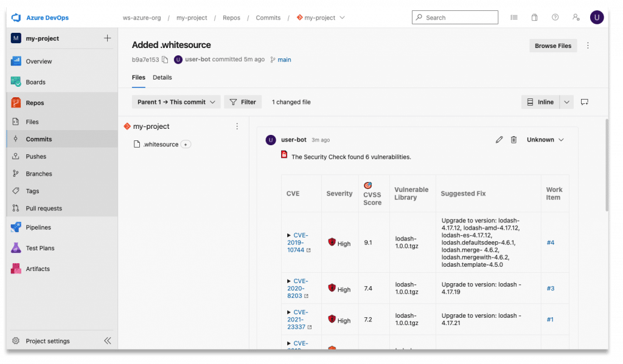Copy the commit hash b9a7e153
The image size is (623, 364).
coord(165,60)
